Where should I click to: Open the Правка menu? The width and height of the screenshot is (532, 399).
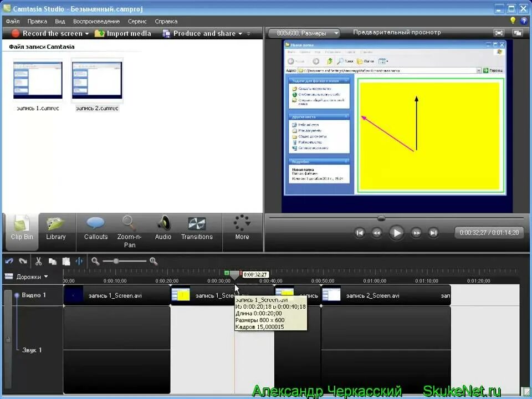tap(37, 22)
